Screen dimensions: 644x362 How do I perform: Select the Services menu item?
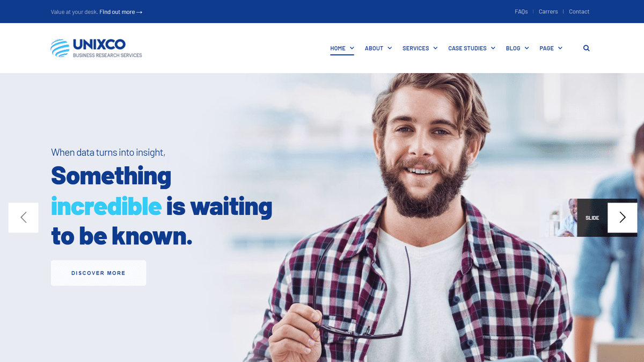416,48
